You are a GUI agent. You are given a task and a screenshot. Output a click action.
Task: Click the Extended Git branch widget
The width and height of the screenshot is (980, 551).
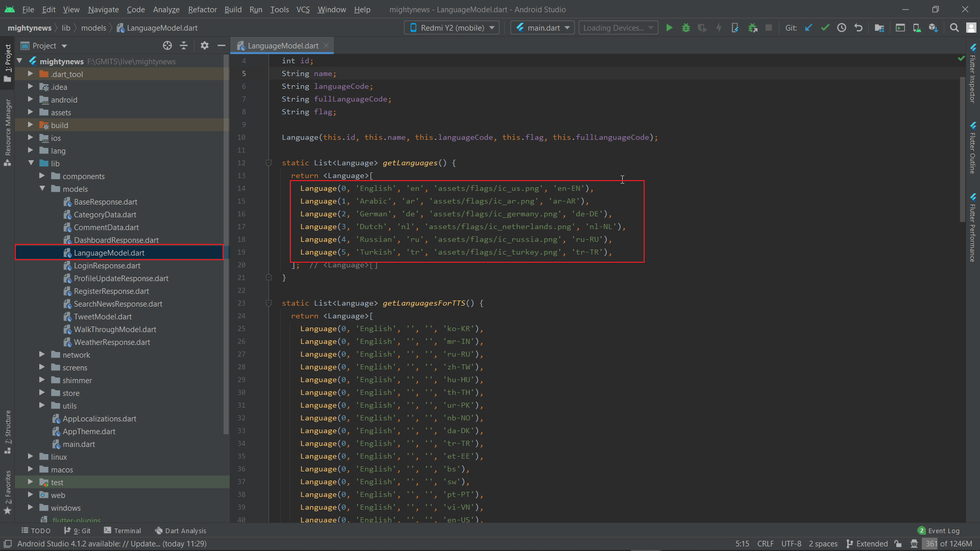(x=867, y=544)
